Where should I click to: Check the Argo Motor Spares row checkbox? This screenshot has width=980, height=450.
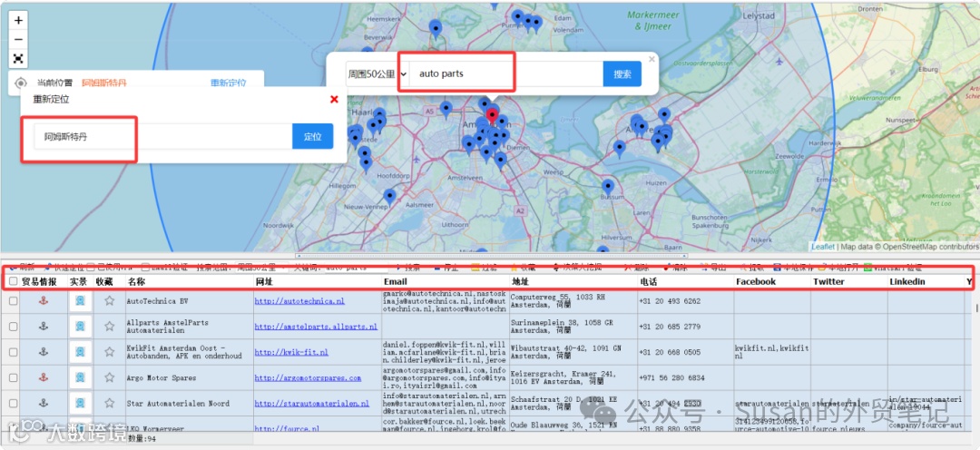pyautogui.click(x=13, y=378)
